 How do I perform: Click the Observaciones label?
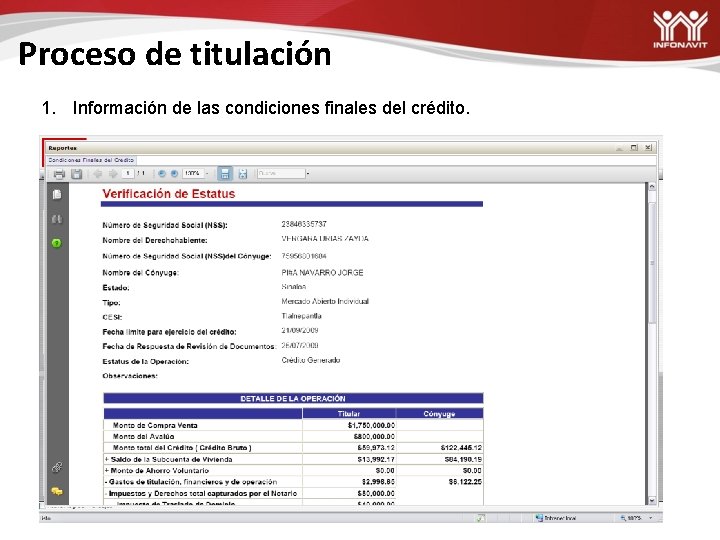[130, 376]
